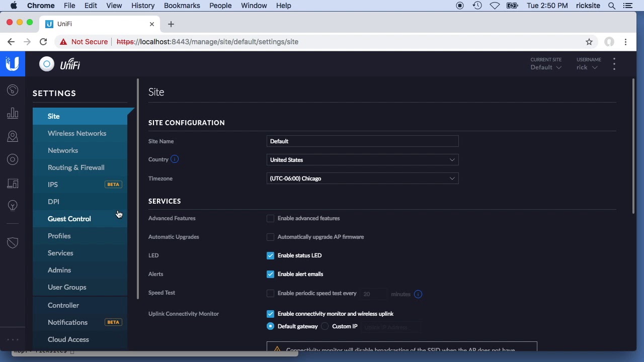
Task: Open the Map icon in sidebar
Action: pyautogui.click(x=13, y=137)
